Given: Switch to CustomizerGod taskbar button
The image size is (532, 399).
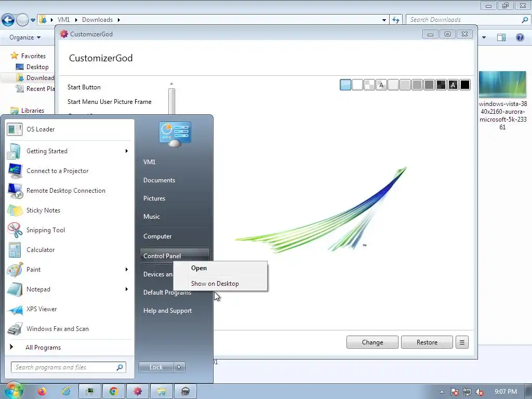Looking at the screenshot, I should point(137,392).
